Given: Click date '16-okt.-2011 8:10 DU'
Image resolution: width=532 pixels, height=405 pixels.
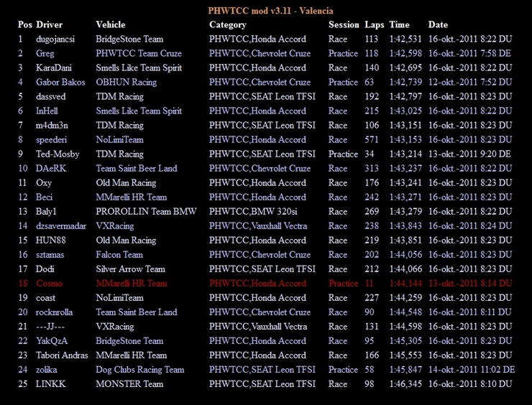Looking at the screenshot, I should point(470,384).
